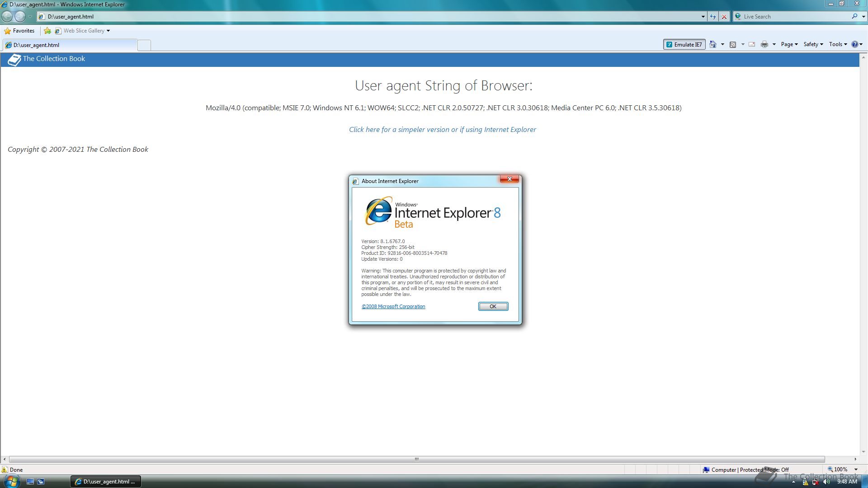Screen dimensions: 868x488
Task: Select the D:\user_agent.html taskbar button
Action: (106, 482)
